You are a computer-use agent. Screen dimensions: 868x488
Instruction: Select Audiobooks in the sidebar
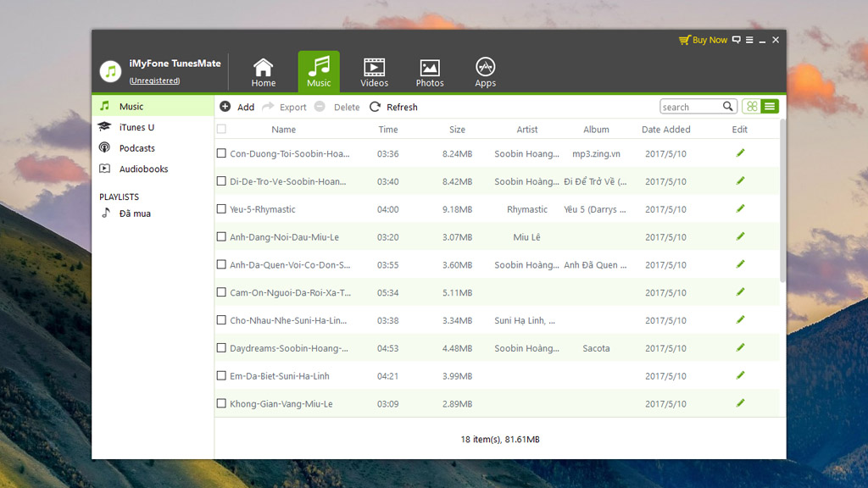click(153, 169)
